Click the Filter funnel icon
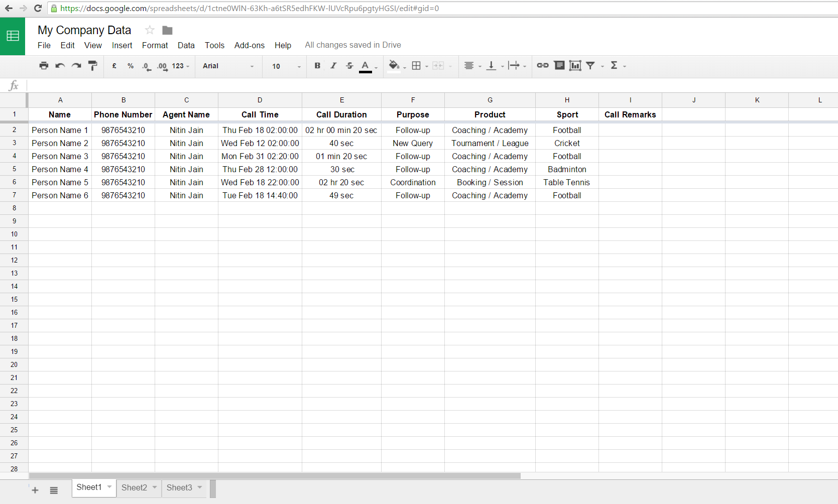This screenshot has height=504, width=838. [591, 66]
